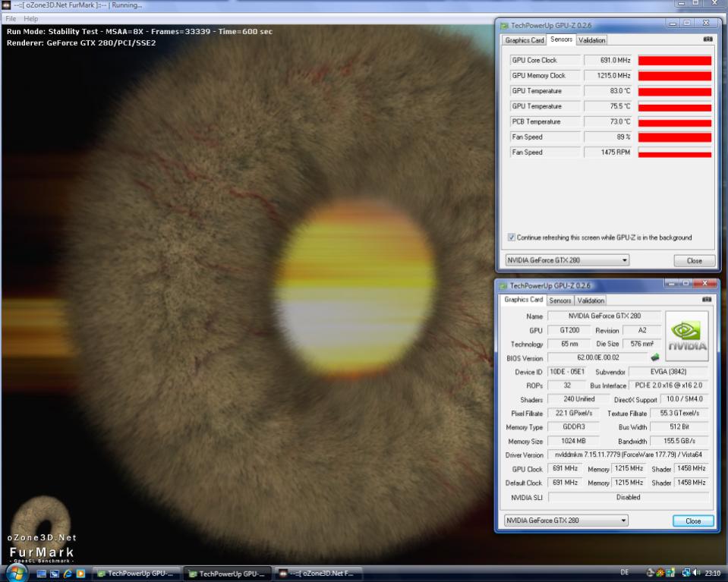
Task: Click the 89 % fan speed value
Action: point(609,137)
